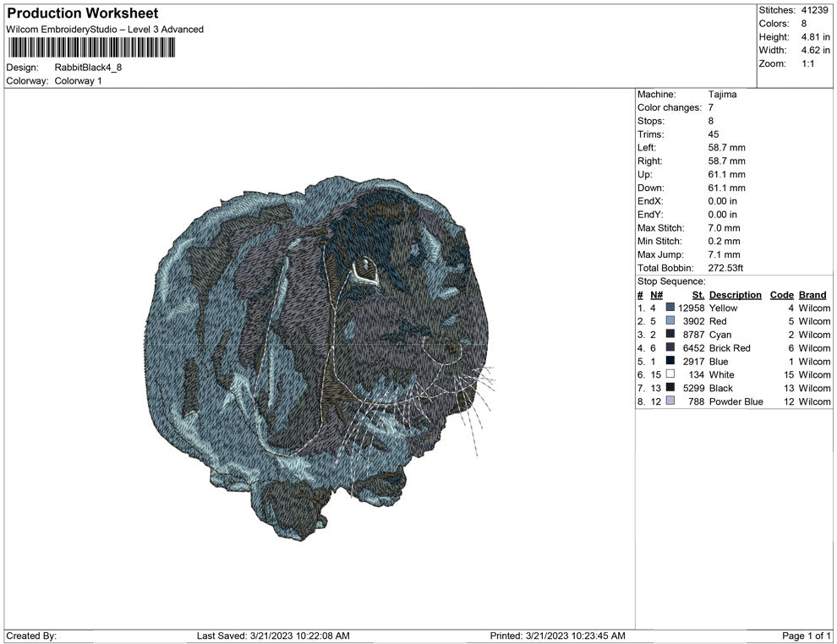Click the Brand column header
Image resolution: width=837 pixels, height=644 pixels.
[812, 295]
